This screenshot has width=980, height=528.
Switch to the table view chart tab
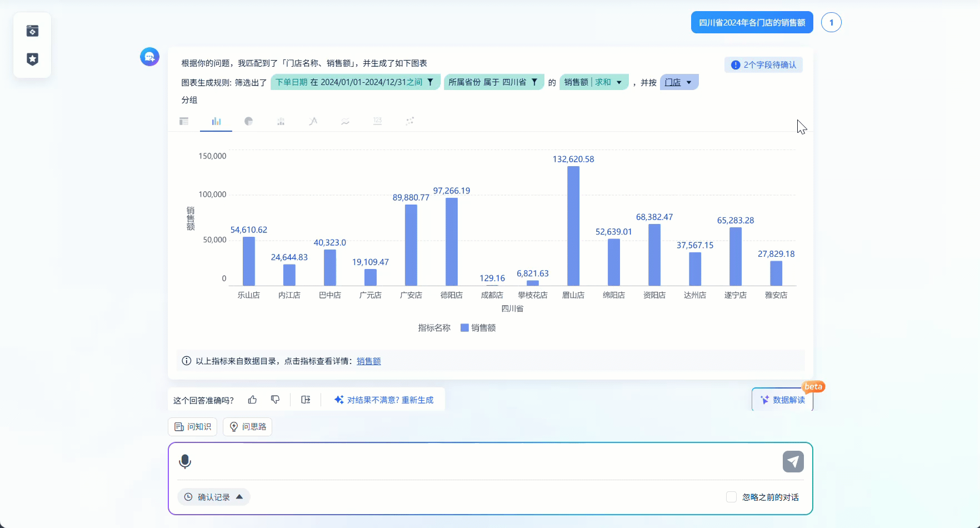pyautogui.click(x=184, y=121)
